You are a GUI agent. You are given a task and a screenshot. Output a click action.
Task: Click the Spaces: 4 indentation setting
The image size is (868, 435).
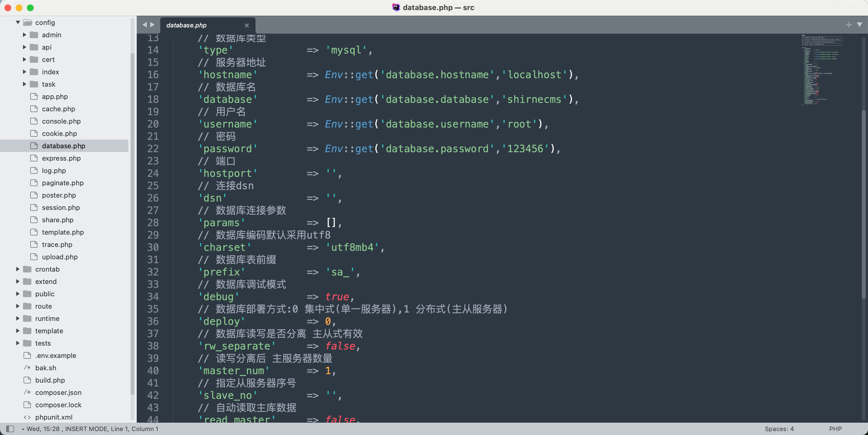click(x=779, y=429)
